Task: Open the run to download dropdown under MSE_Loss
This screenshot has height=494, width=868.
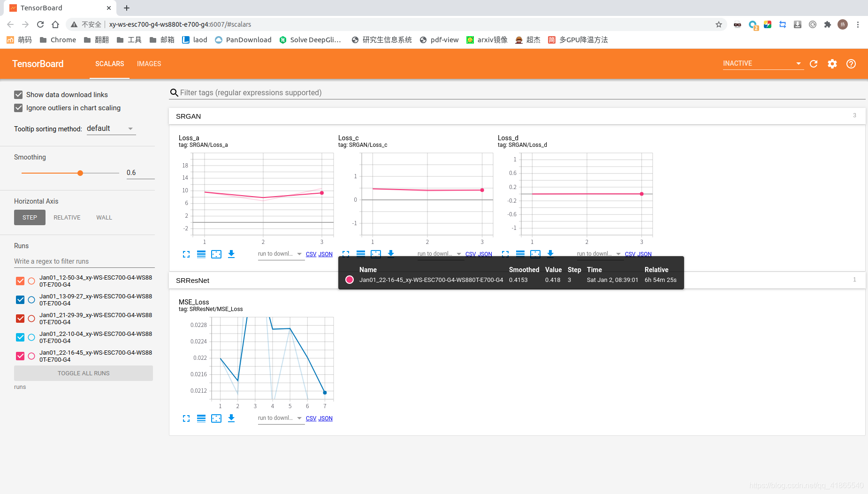Action: 280,418
